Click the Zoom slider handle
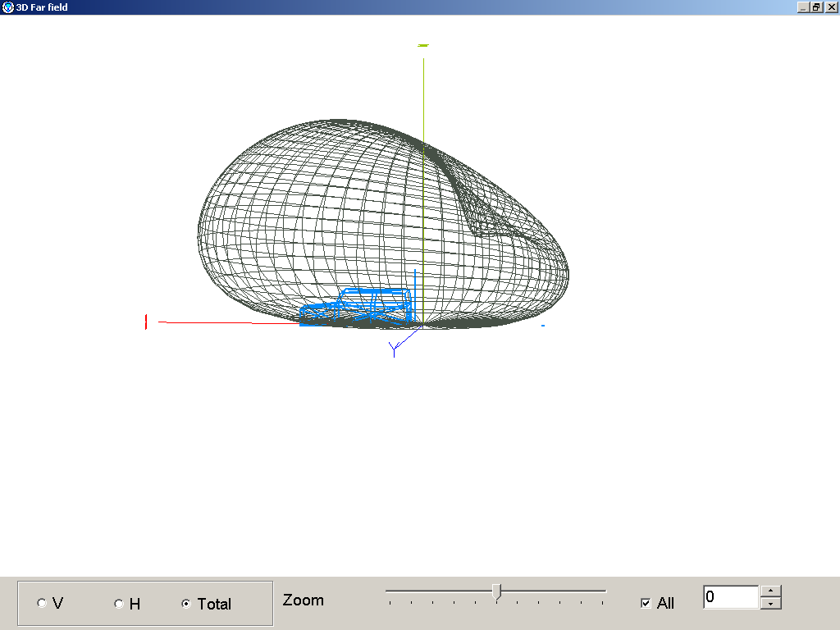 pyautogui.click(x=496, y=591)
